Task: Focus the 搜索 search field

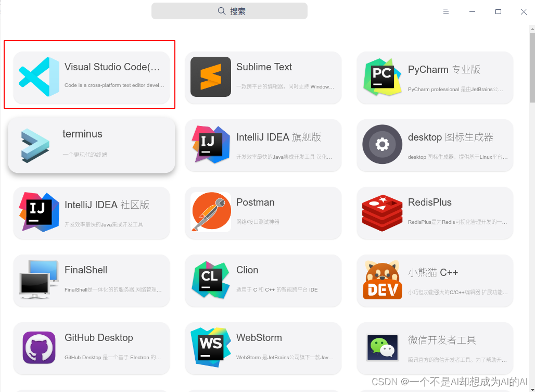Action: 230,11
